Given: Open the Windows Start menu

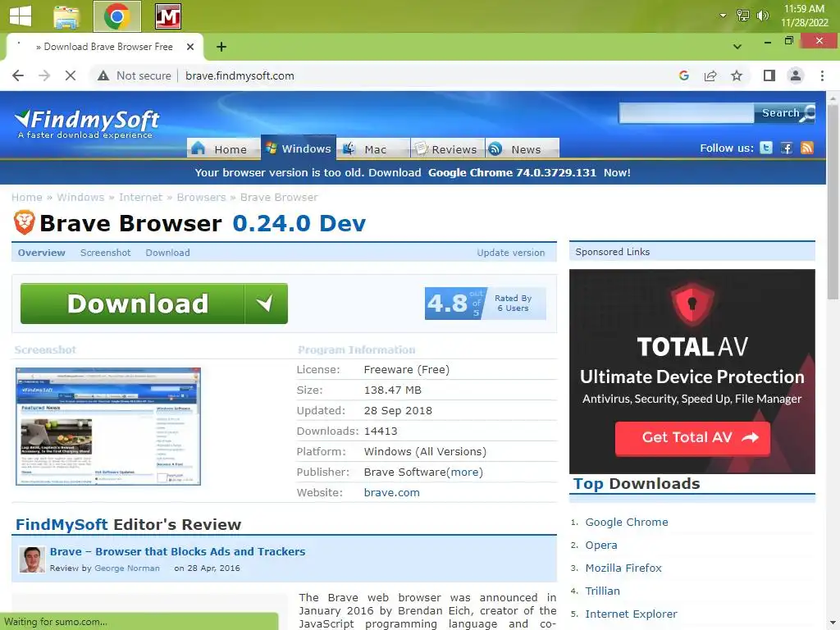Looking at the screenshot, I should click(21, 16).
